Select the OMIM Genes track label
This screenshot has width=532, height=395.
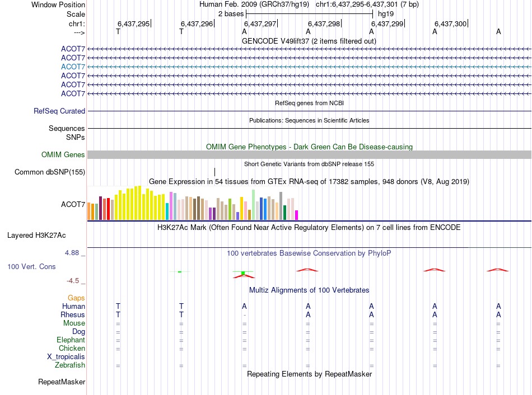[x=63, y=154]
